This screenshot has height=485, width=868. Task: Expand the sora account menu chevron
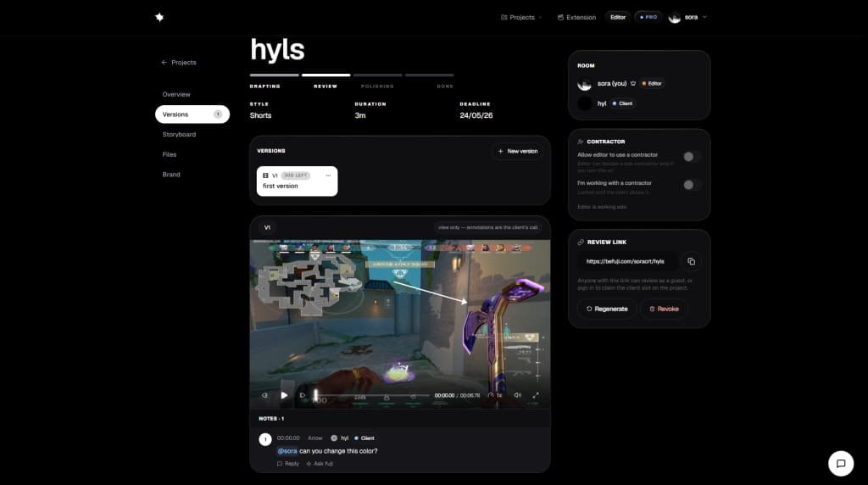click(x=704, y=17)
